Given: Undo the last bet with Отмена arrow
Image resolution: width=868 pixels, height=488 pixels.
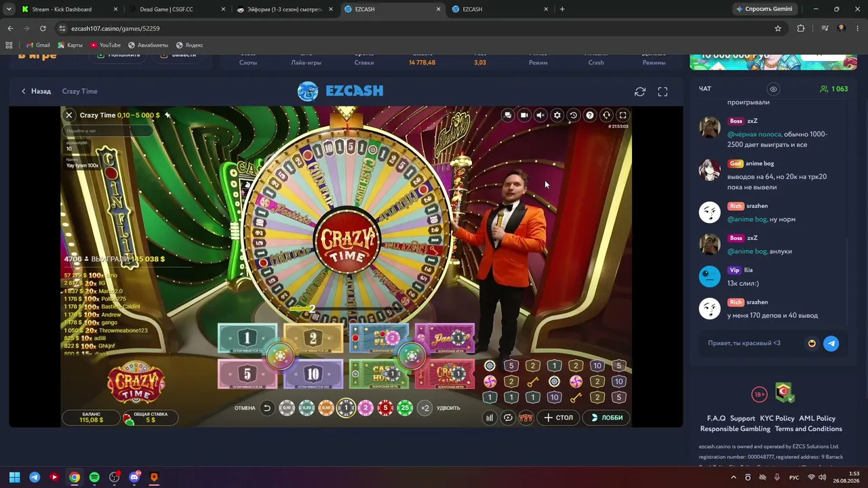Looking at the screenshot, I should 267,408.
